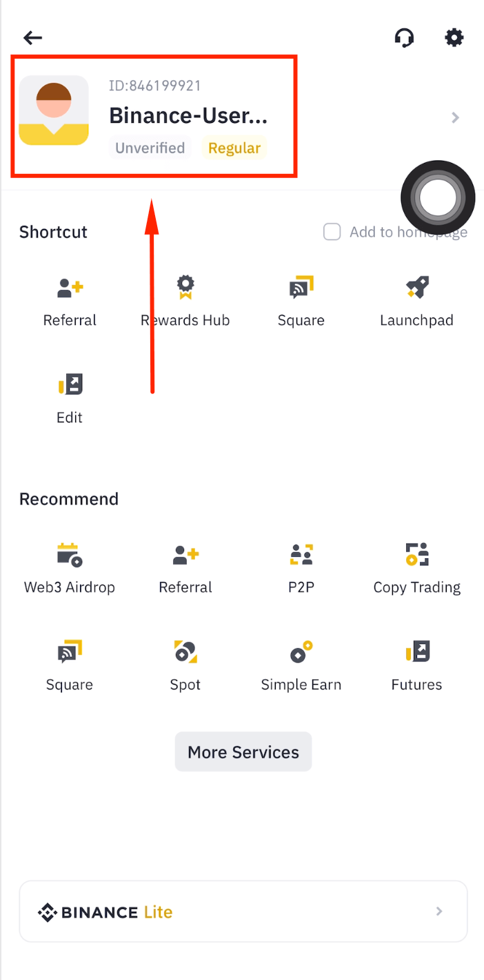Screen dimensions: 484x980
Task: Tap the back arrow icon
Action: click(x=32, y=38)
